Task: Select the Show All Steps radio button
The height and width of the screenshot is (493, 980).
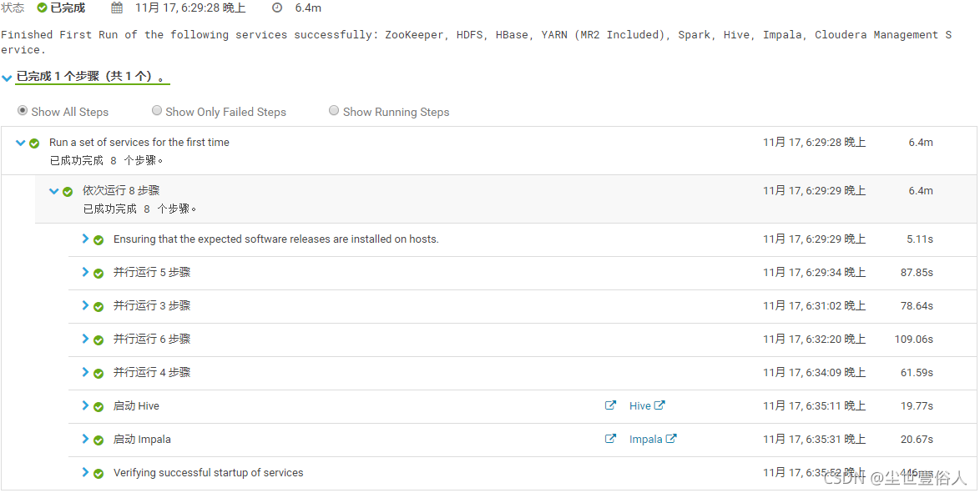Action: coord(23,111)
